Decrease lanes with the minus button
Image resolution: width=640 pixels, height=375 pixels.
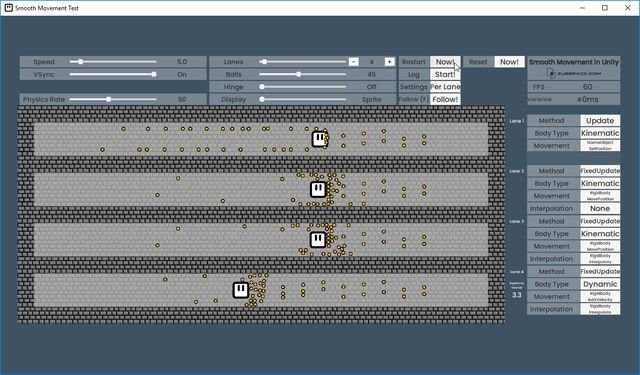coord(353,62)
